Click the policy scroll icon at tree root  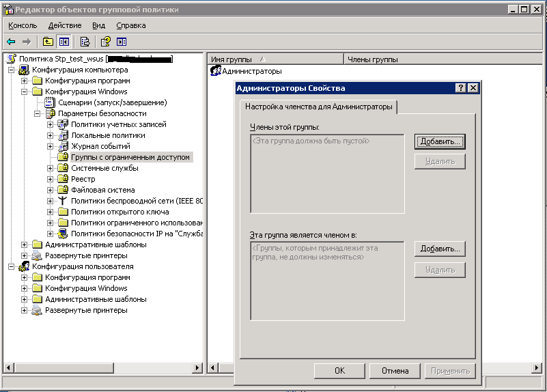[12, 59]
